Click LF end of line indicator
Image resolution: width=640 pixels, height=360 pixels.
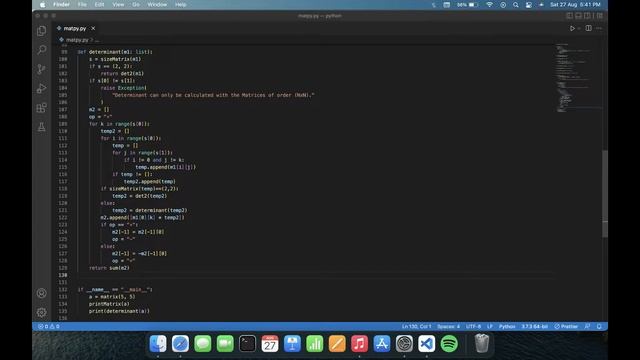point(490,327)
